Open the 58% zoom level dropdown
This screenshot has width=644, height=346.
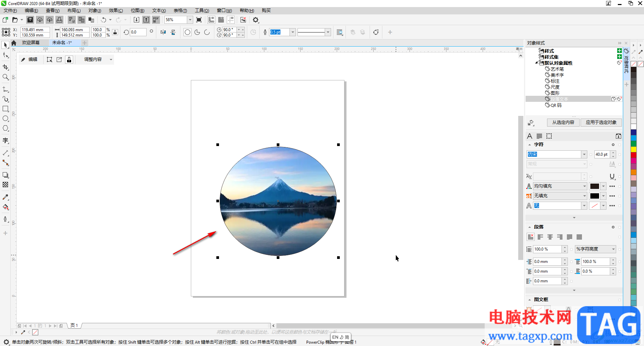coord(190,20)
